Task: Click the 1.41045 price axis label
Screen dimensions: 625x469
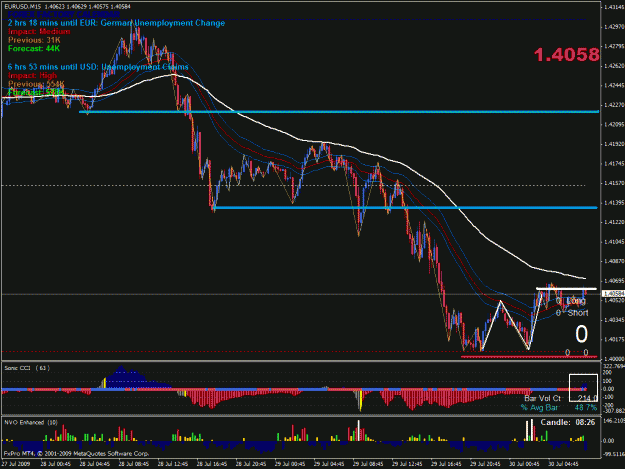Action: click(614, 241)
